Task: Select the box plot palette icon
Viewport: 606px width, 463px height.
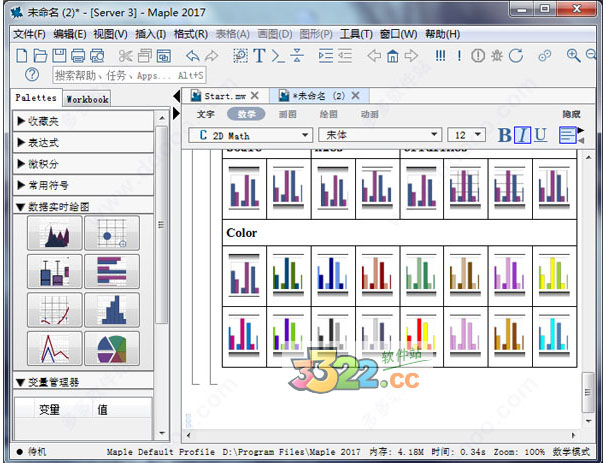Action: [x=55, y=271]
